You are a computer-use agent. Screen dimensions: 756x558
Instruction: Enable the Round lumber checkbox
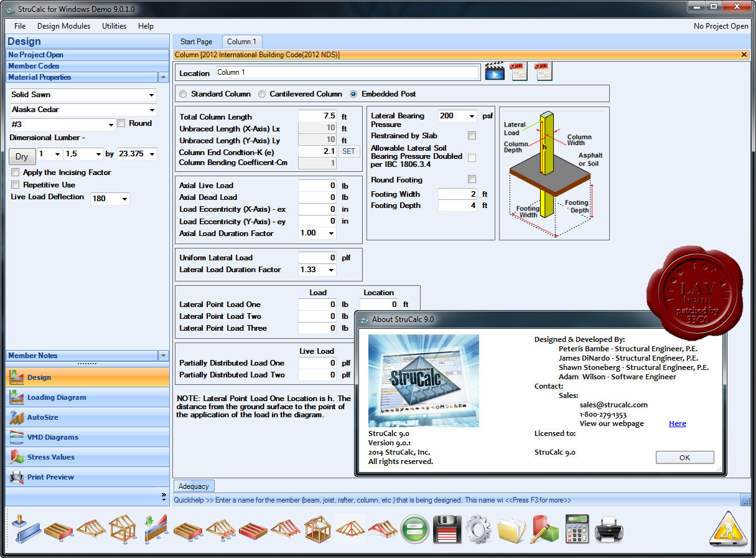pos(121,123)
